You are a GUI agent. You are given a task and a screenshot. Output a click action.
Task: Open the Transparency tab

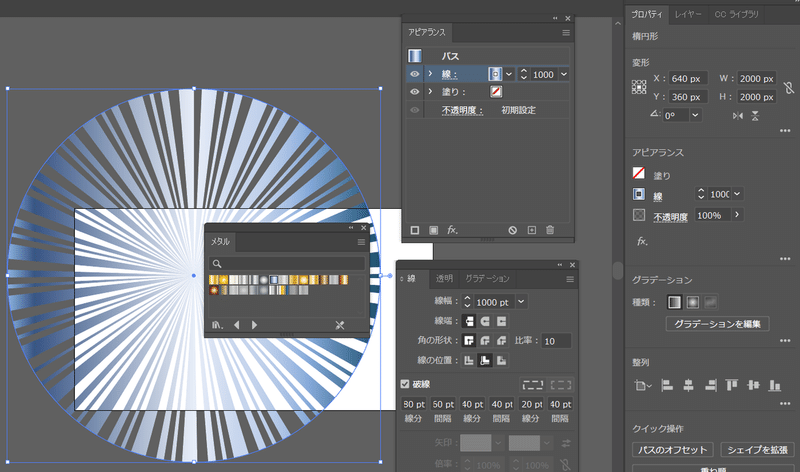tap(444, 279)
